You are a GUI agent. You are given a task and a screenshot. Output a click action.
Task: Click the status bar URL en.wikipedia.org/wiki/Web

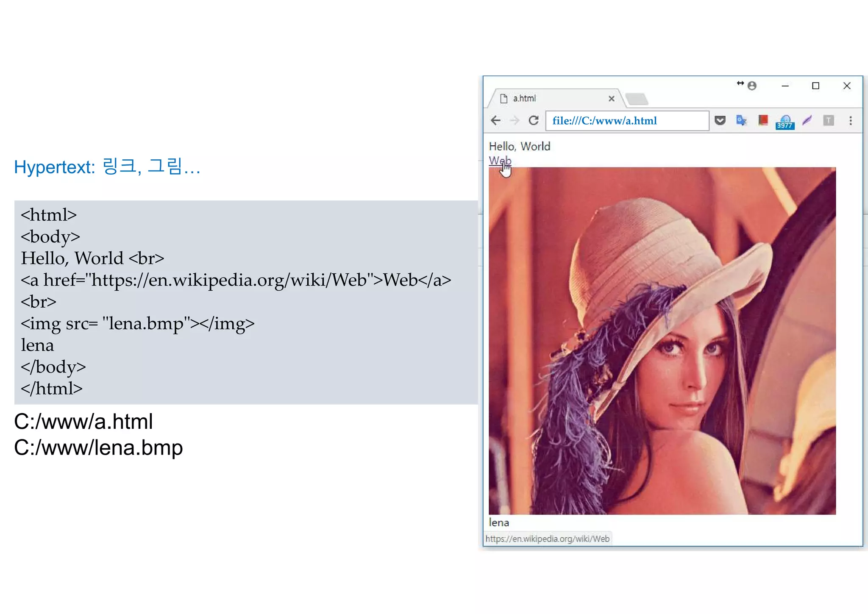point(547,539)
